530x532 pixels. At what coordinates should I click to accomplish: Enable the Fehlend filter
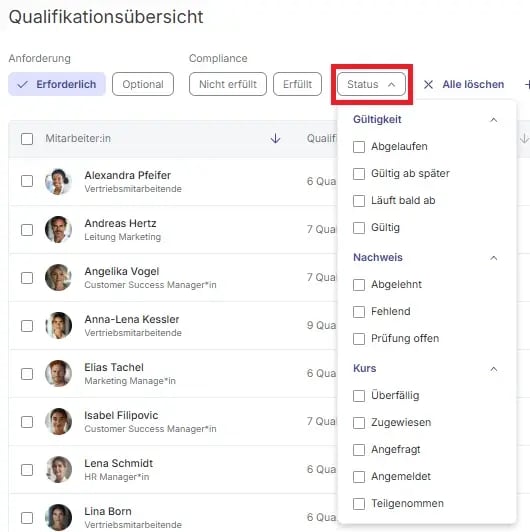click(x=359, y=311)
